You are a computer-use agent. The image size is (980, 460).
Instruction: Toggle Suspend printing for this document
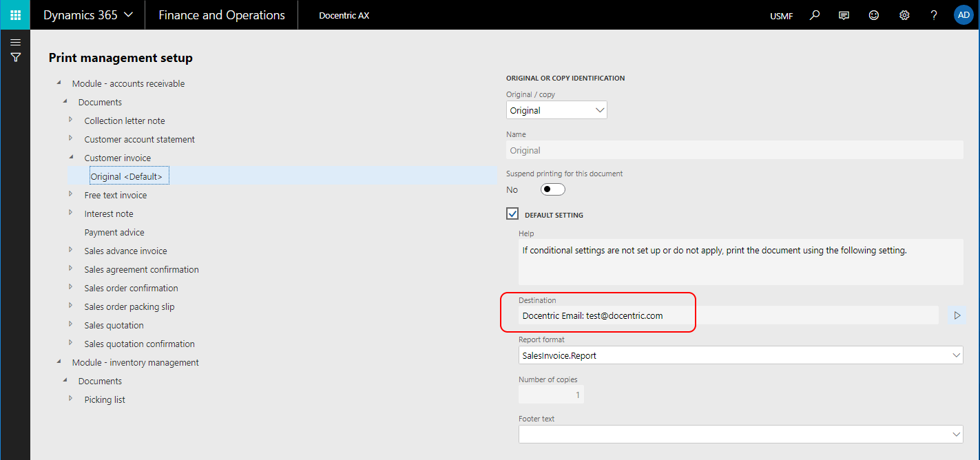(x=552, y=189)
